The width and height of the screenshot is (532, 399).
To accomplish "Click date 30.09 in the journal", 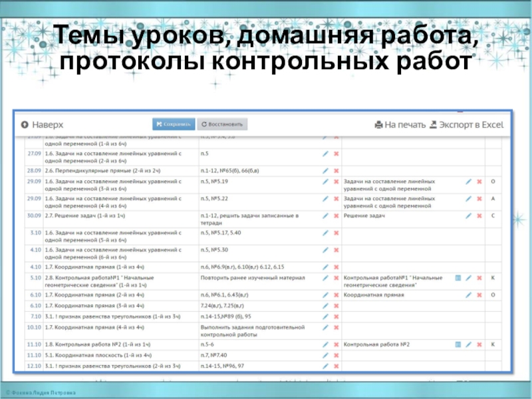I will 34,215.
